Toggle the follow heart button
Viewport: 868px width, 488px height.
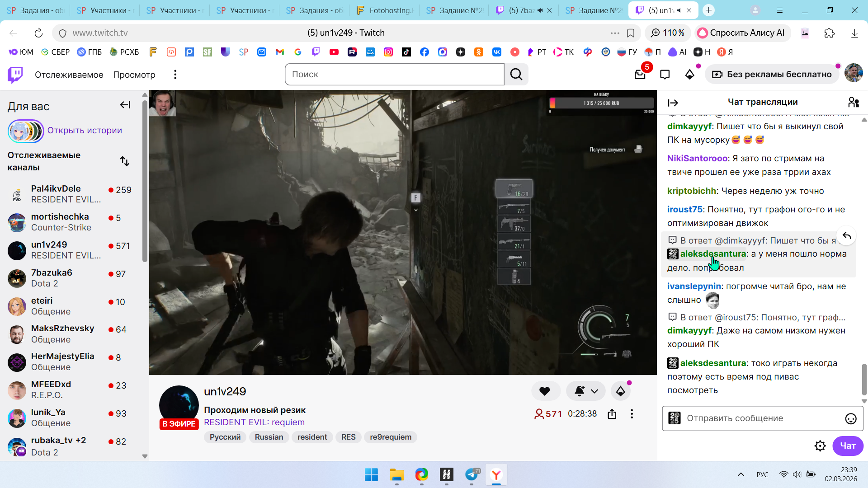[x=545, y=391]
